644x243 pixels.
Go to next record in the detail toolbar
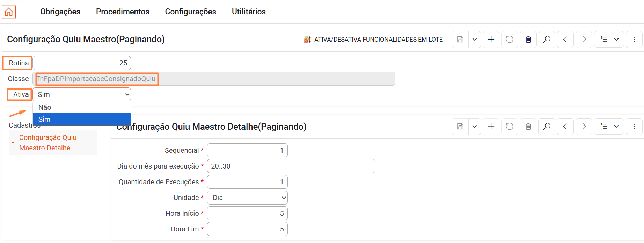click(584, 127)
